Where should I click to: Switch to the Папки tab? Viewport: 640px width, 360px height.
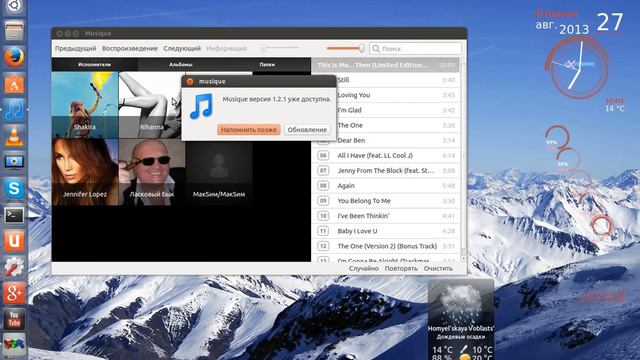click(x=267, y=64)
